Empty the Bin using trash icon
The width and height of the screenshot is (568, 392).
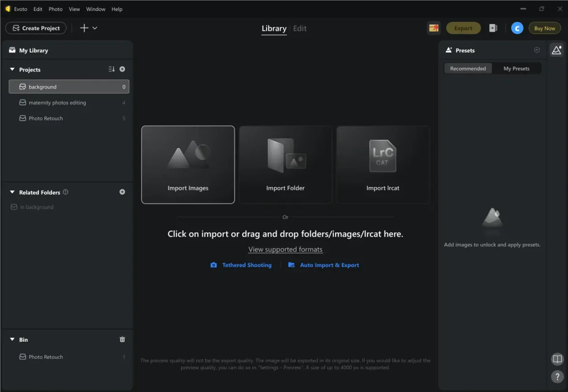coord(122,339)
